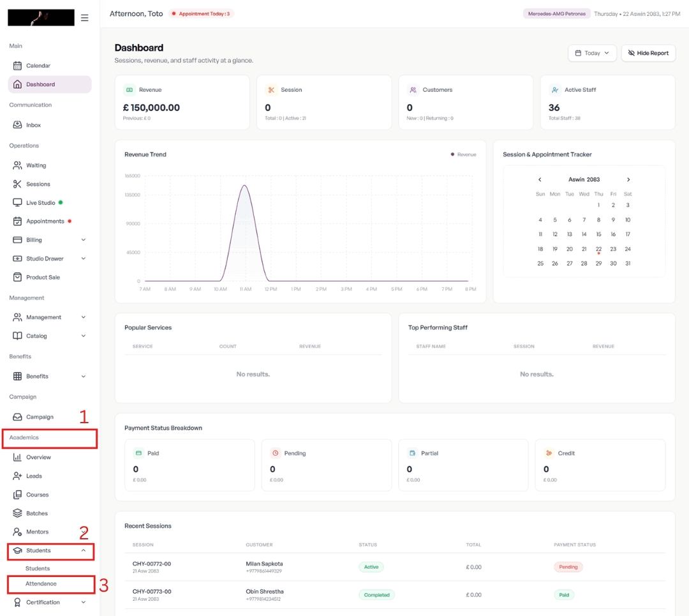Open the Product Sale bag icon
The height and width of the screenshot is (616, 689).
(17, 278)
